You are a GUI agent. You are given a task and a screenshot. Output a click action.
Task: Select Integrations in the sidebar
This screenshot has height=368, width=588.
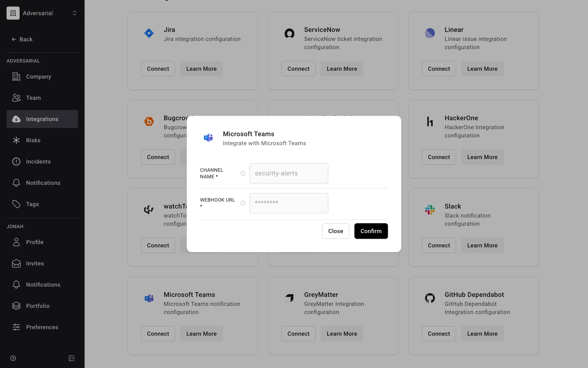pyautogui.click(x=42, y=119)
